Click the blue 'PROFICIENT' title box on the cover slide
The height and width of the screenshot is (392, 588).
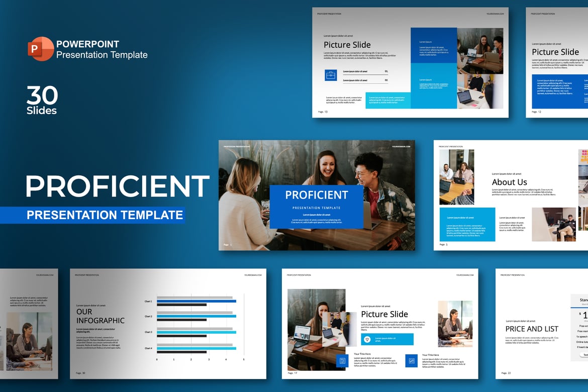pos(317,207)
